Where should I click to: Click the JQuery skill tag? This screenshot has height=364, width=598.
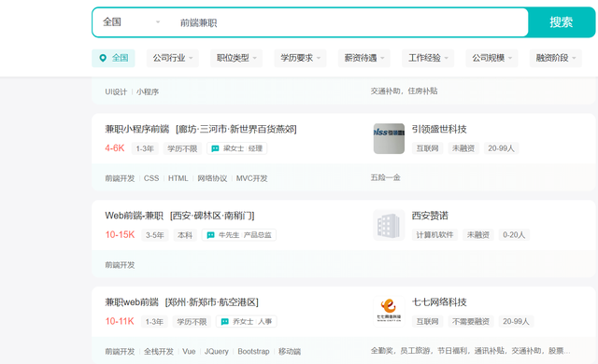216,352
